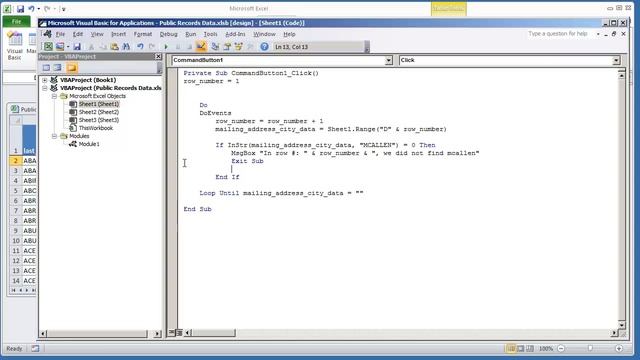Open the VBA Help question mark icon
The image size is (640, 360).
pos(264,47)
